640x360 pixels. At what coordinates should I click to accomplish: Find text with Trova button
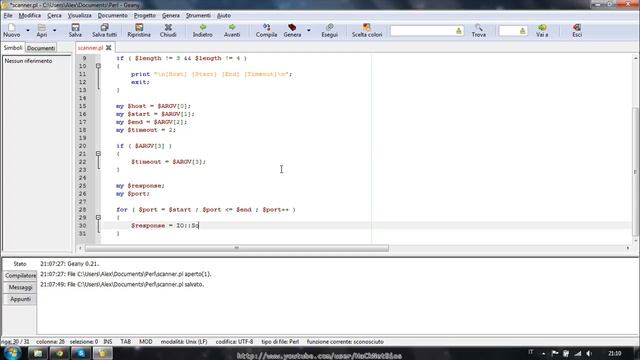tap(479, 31)
